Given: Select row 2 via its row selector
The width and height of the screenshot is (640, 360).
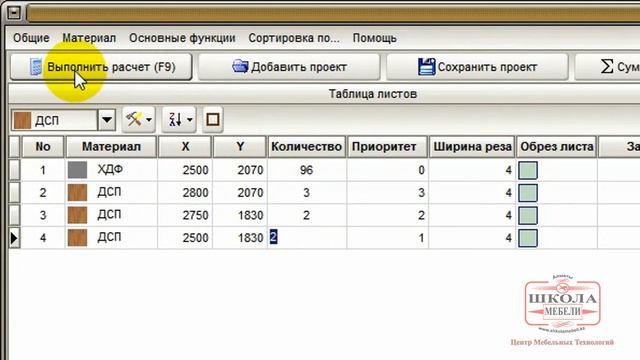Looking at the screenshot, I should coord(15,192).
